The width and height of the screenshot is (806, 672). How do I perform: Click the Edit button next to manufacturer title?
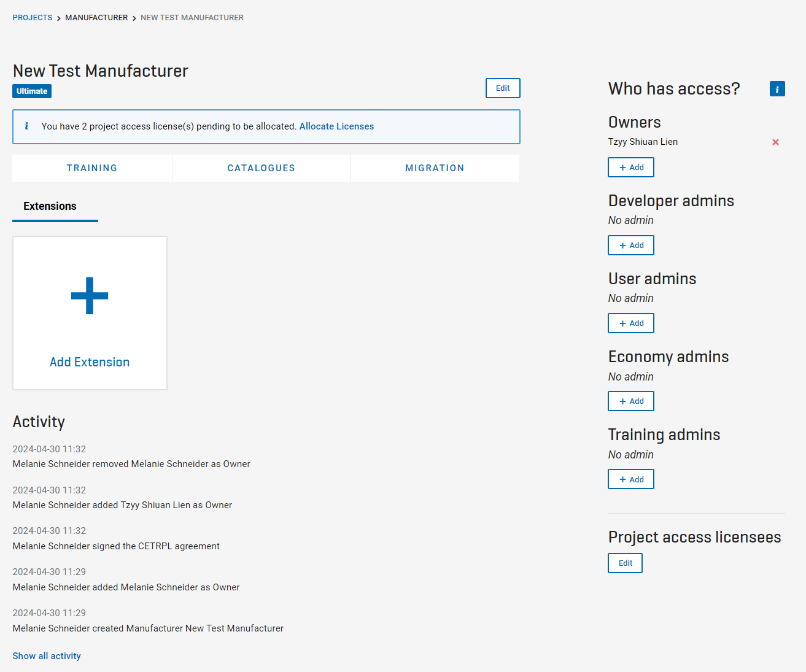click(503, 88)
